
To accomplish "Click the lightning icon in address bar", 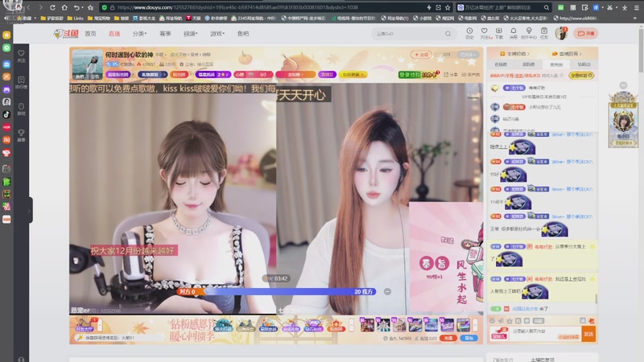I will pos(429,7).
